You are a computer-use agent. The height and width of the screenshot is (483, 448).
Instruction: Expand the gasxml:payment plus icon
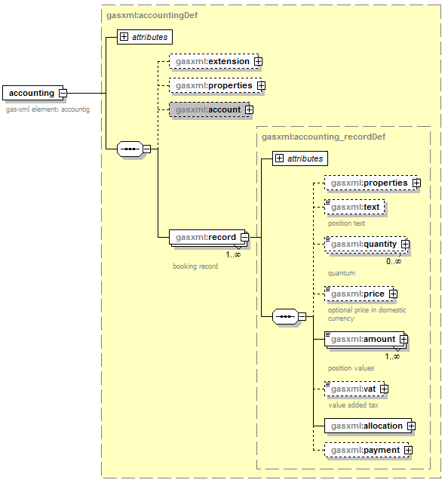[408, 450]
